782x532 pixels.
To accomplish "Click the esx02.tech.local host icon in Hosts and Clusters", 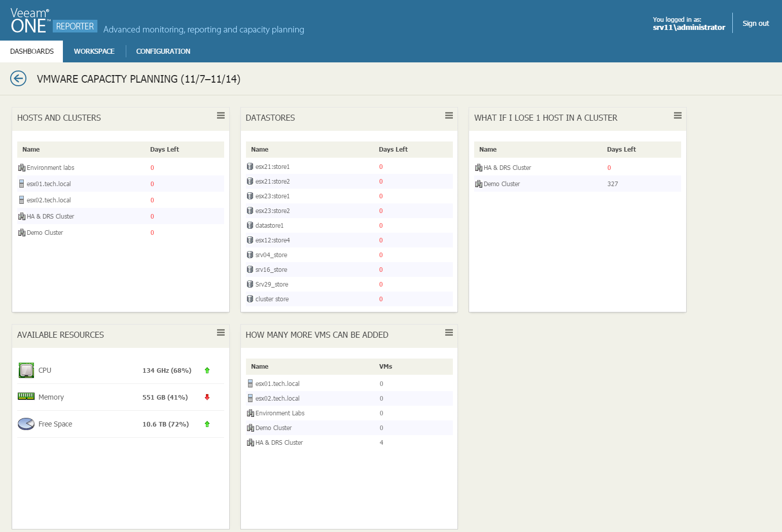I will click(21, 200).
